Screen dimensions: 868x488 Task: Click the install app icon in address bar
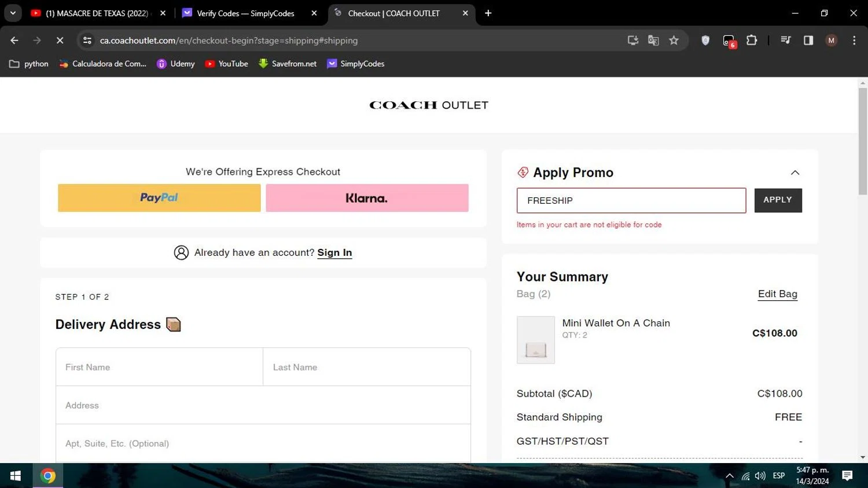pos(633,41)
